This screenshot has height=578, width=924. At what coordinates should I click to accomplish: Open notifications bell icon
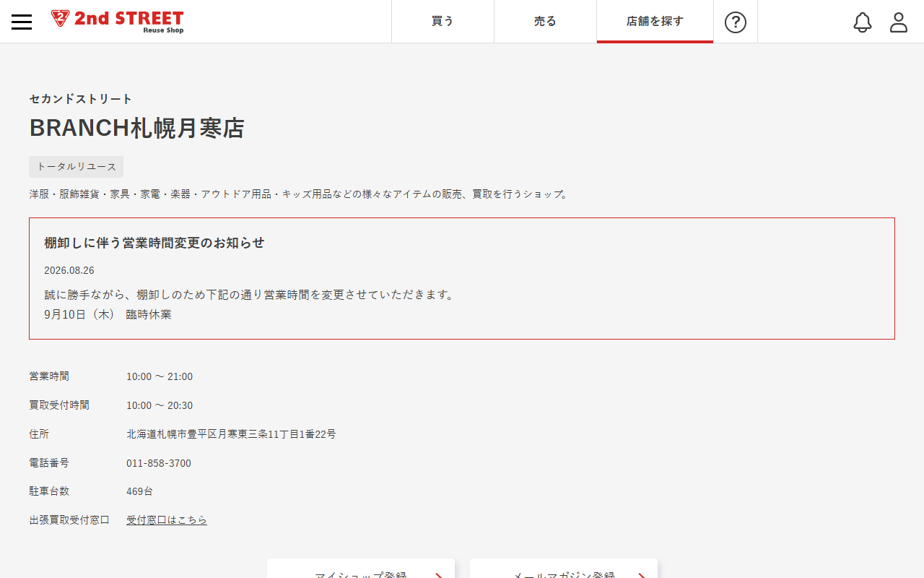[x=863, y=22]
